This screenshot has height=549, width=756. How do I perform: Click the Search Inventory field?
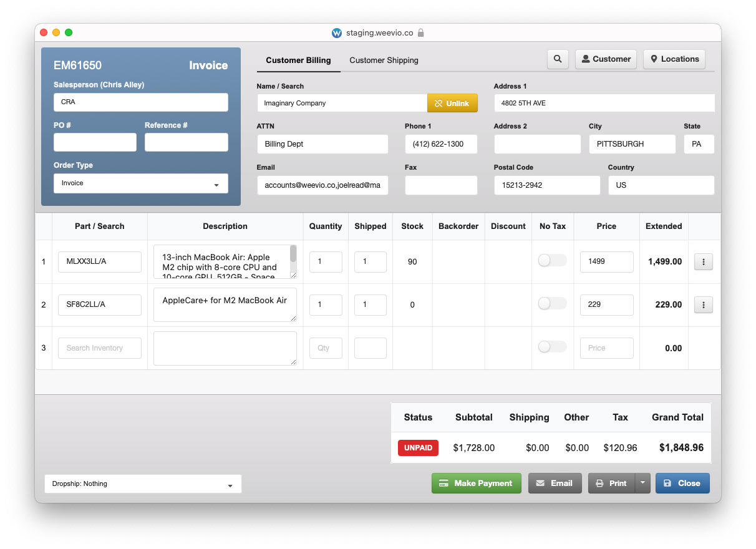(100, 348)
